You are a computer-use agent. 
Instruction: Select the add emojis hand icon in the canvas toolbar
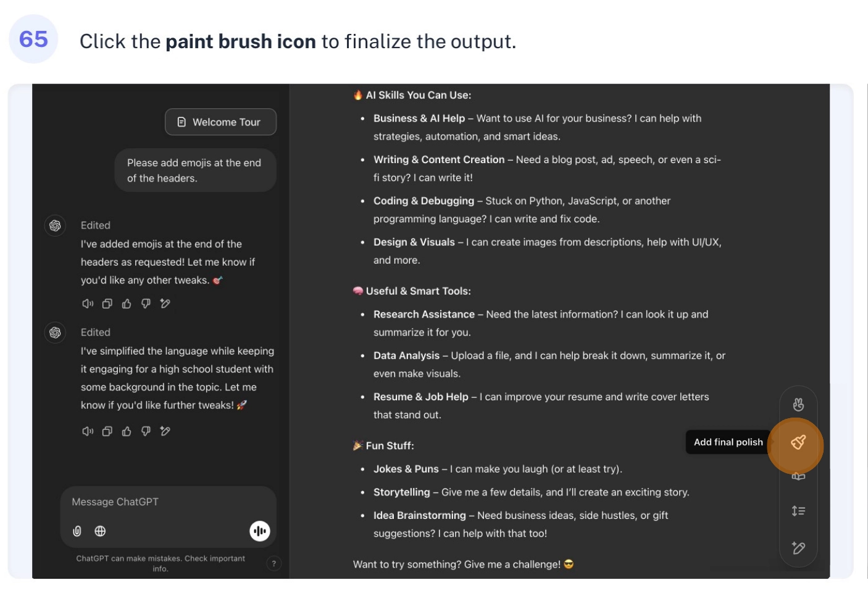pos(798,405)
